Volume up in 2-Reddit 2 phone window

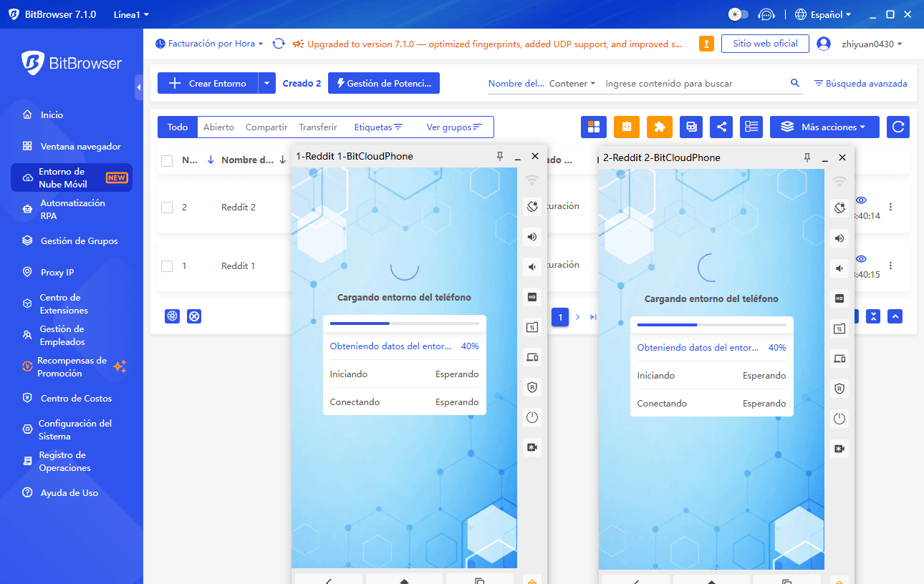pyautogui.click(x=839, y=238)
